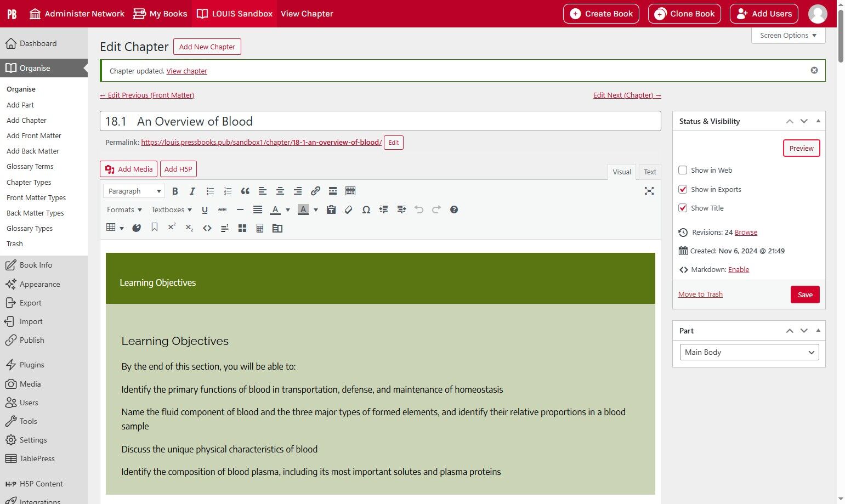Insert a horizontal line
Screen dimensions: 845x504
coord(240,209)
